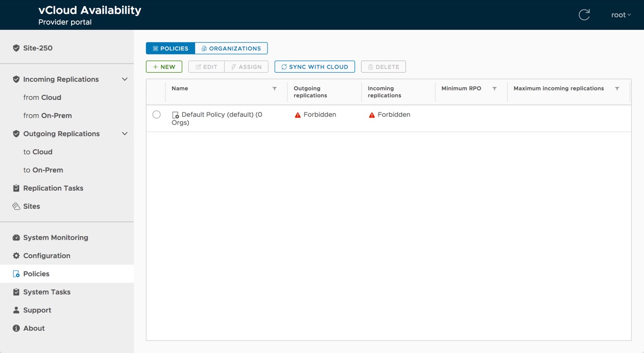Click the vCloud Availability title
This screenshot has width=644, height=353.
pos(90,10)
